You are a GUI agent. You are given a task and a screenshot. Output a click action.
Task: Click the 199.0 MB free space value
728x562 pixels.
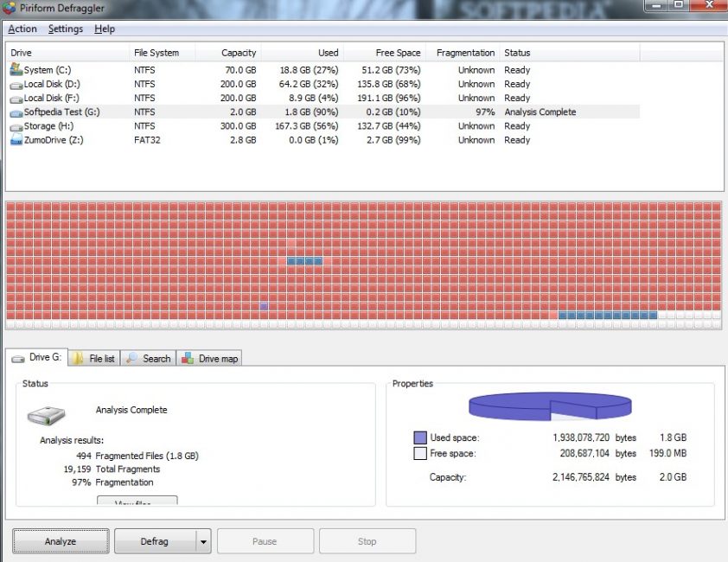(x=667, y=453)
